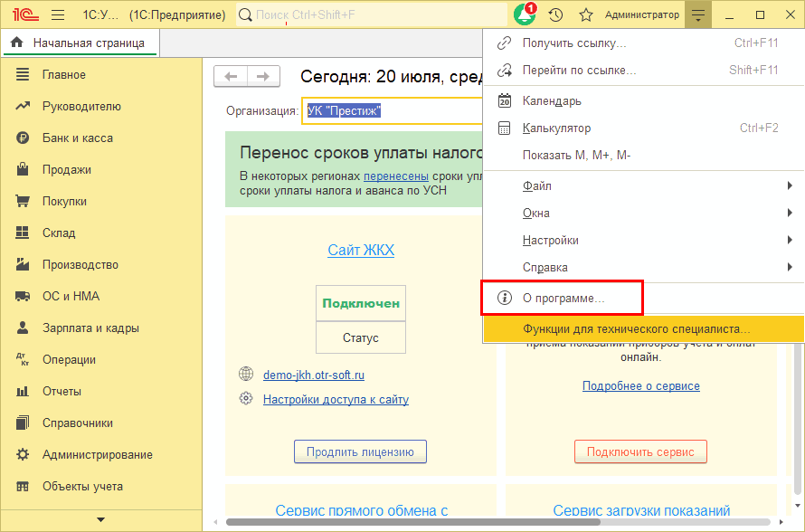Select О программе menu item
Screen dimensions: 805x532
[563, 298]
